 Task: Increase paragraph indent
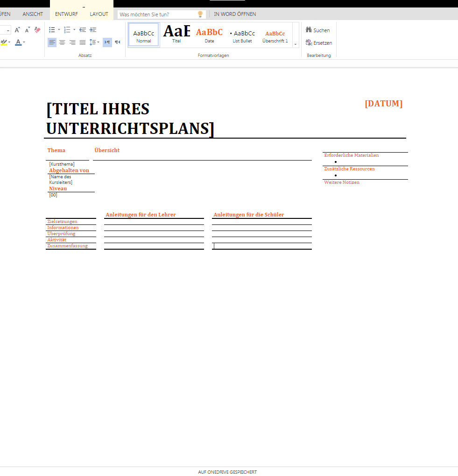pos(93,30)
